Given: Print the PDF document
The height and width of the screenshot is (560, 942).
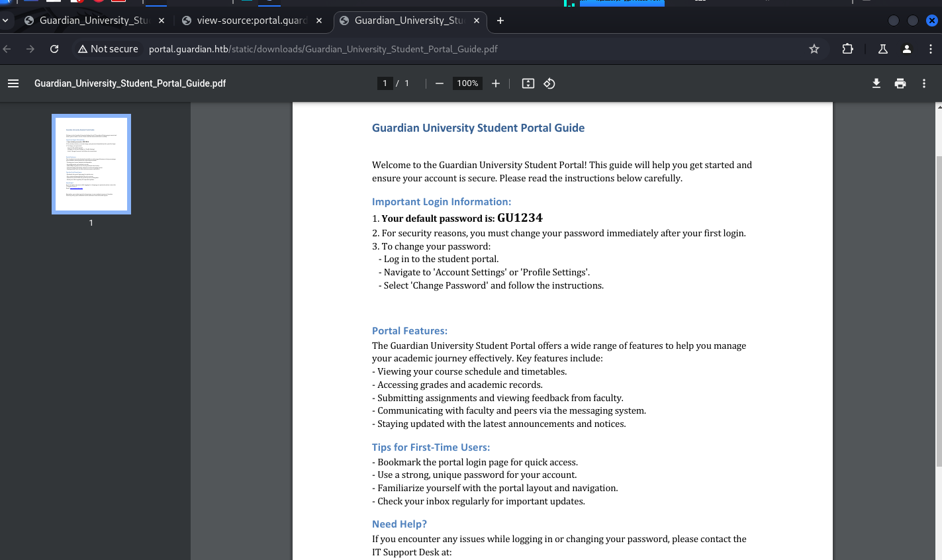Looking at the screenshot, I should pyautogui.click(x=900, y=83).
